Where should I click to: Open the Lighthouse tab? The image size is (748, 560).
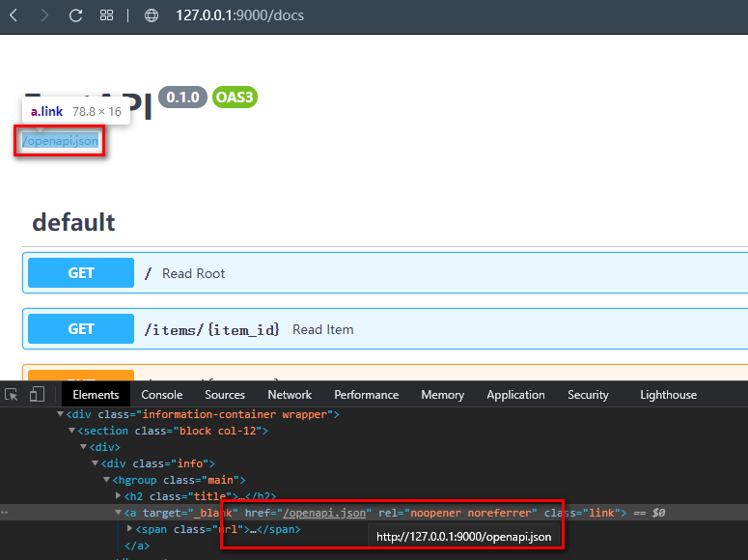pyautogui.click(x=668, y=395)
